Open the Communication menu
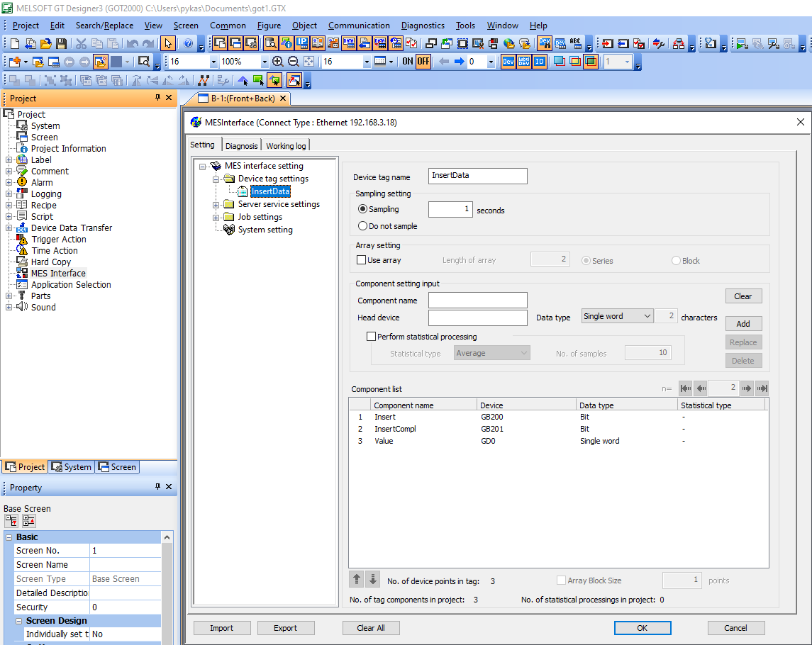This screenshot has width=812, height=645. point(359,26)
